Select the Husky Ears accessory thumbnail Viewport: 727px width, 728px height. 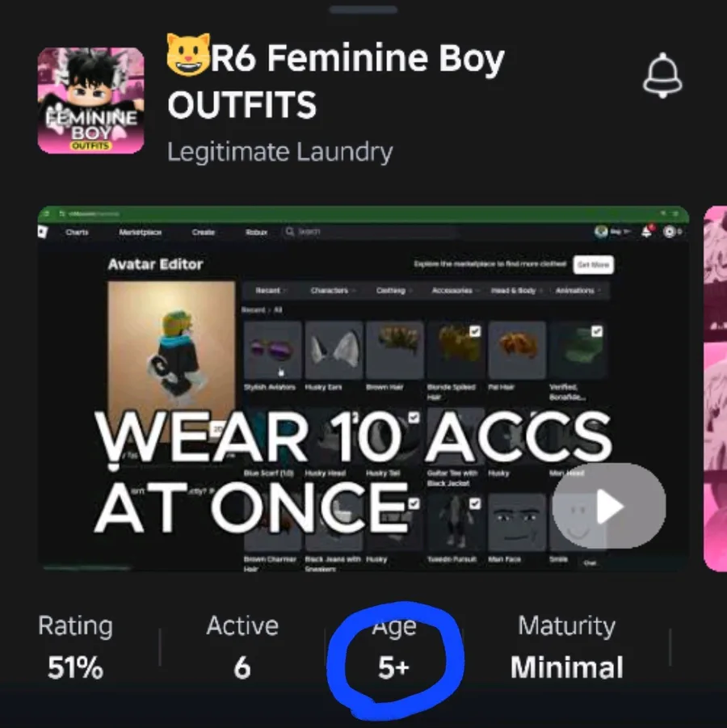[x=334, y=351]
